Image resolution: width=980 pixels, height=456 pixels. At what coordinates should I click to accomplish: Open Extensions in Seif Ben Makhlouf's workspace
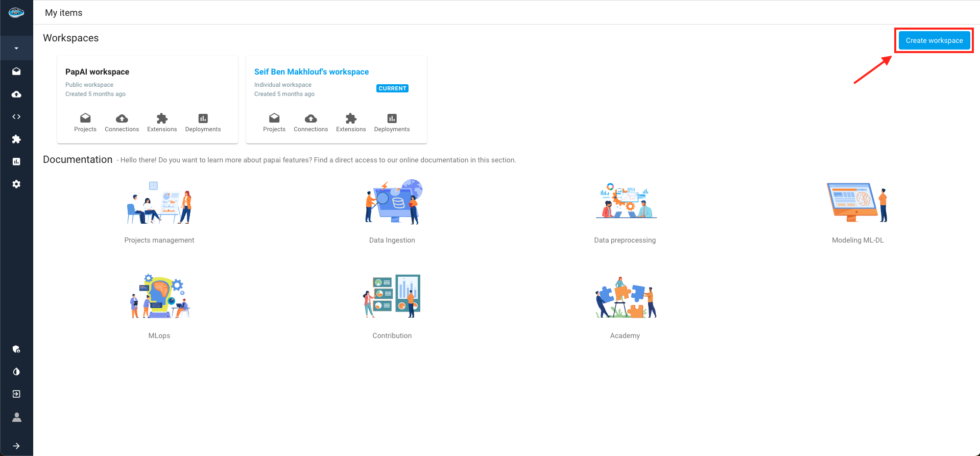[x=351, y=123]
